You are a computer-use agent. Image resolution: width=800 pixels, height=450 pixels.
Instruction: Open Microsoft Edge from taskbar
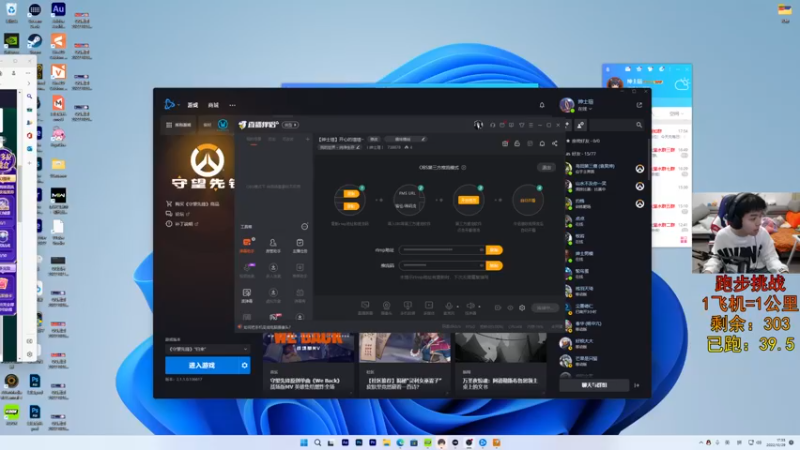[400, 442]
